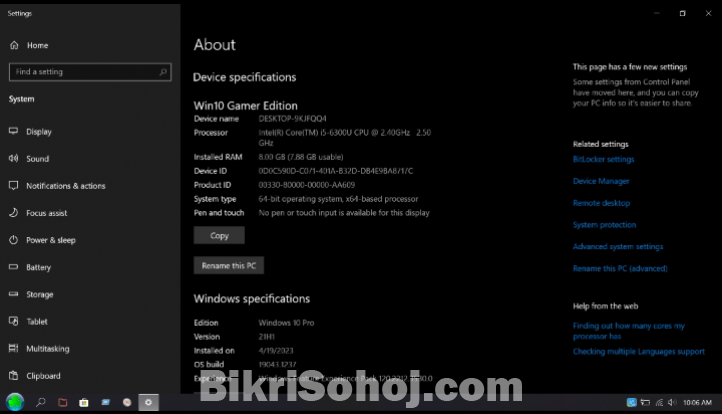
Task: Open Notifications & actions settings
Action: coord(65,186)
